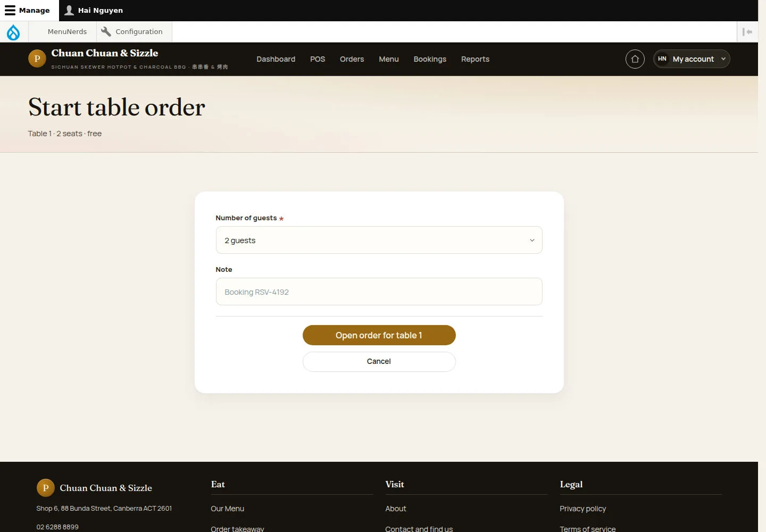The height and width of the screenshot is (532, 766).
Task: Click the home icon button
Action: tap(635, 59)
